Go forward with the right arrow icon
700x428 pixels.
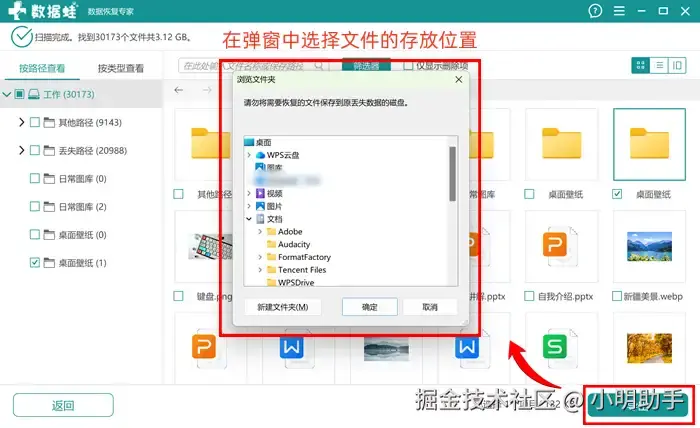click(x=207, y=90)
